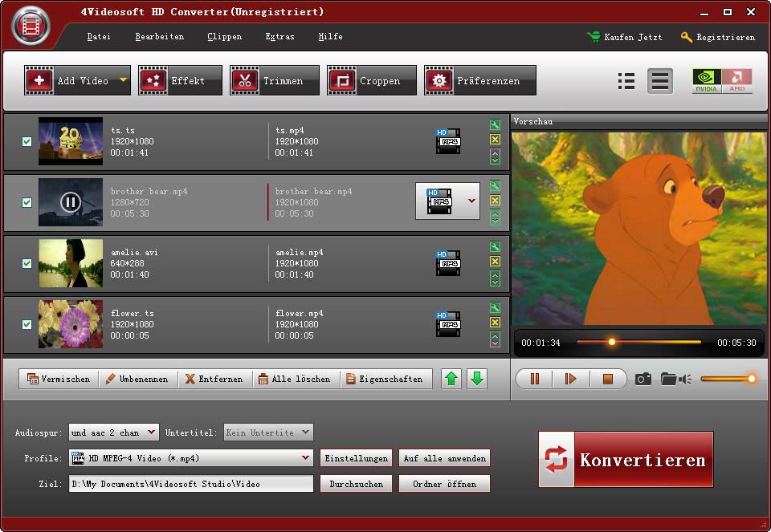Open Präferenzen gear settings
This screenshot has width=771, height=532.
[480, 80]
